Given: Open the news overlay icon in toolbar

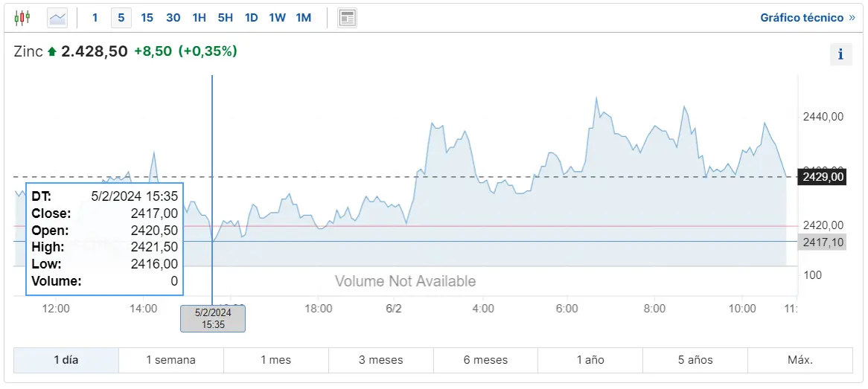Looking at the screenshot, I should (x=347, y=18).
